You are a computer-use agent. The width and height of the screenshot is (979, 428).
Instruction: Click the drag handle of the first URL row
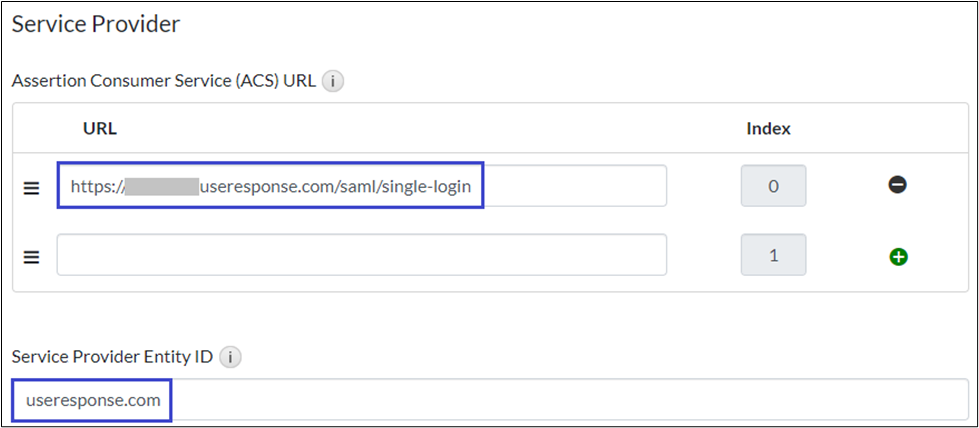pos(31,187)
